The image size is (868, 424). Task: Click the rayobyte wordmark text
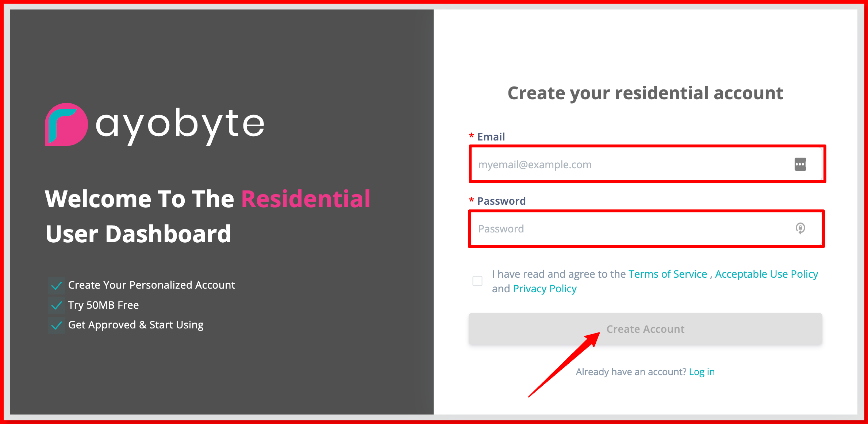pyautogui.click(x=180, y=126)
